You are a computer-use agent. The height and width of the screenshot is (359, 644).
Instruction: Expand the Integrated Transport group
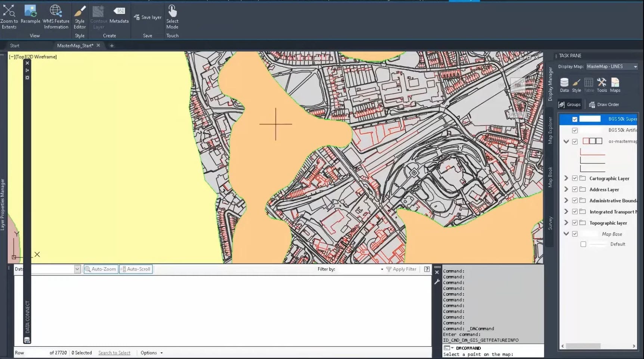pyautogui.click(x=566, y=212)
